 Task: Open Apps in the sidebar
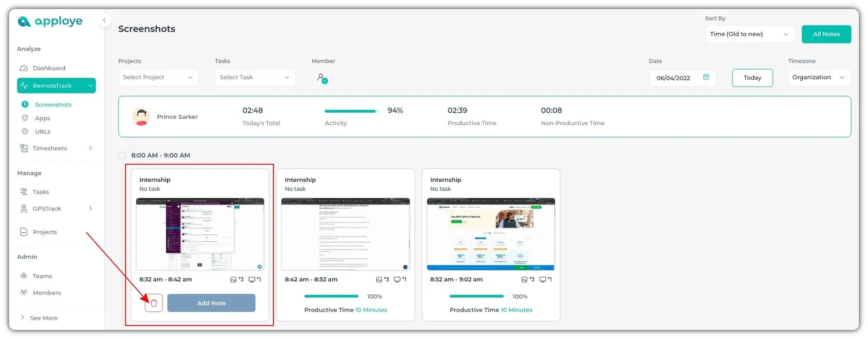coord(42,118)
